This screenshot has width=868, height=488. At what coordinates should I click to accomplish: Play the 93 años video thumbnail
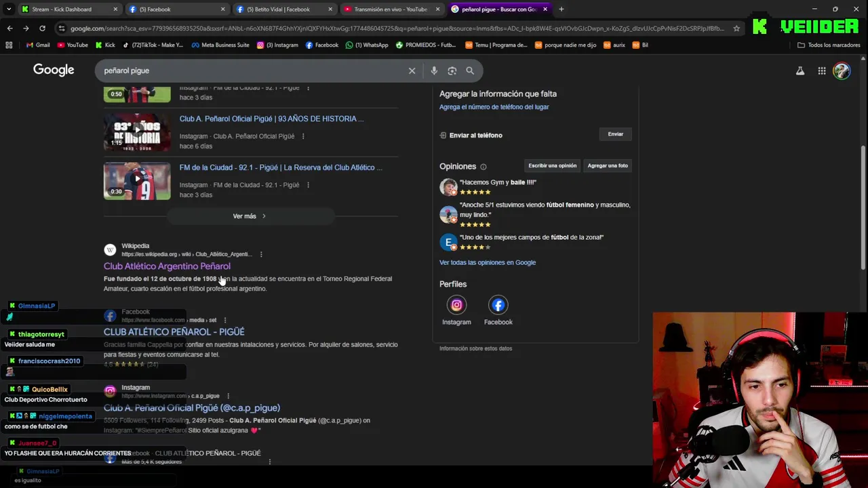[137, 131]
